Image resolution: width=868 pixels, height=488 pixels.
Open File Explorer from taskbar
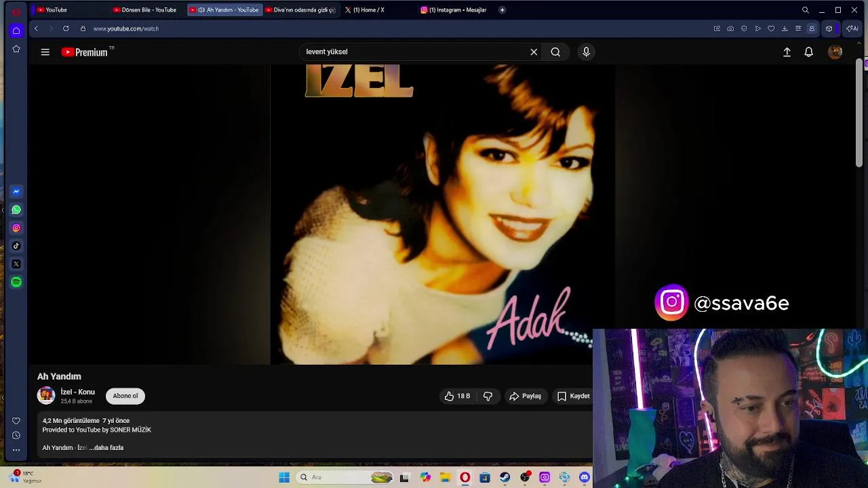tap(445, 477)
